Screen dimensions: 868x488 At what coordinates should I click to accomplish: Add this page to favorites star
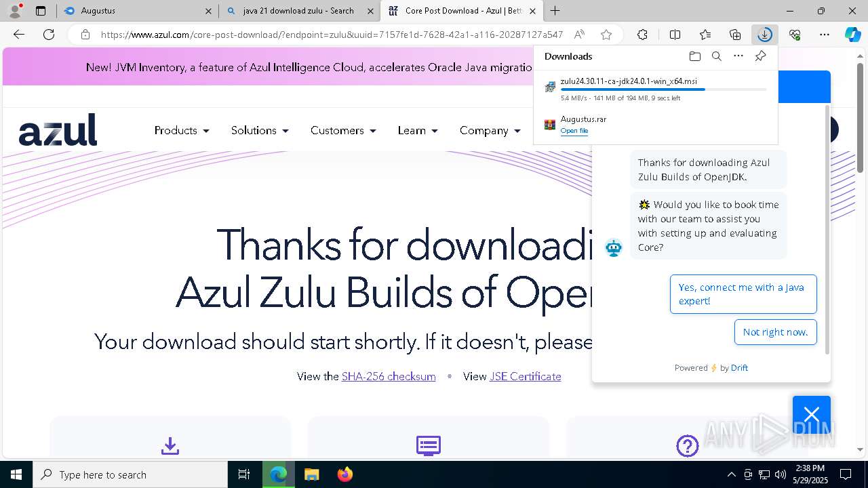coord(606,35)
